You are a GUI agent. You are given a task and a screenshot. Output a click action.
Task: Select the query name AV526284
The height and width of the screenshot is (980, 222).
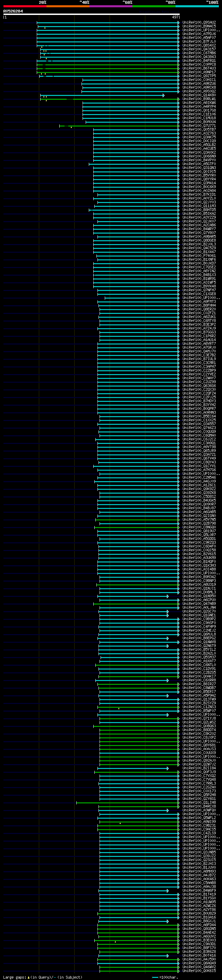(x=13, y=11)
